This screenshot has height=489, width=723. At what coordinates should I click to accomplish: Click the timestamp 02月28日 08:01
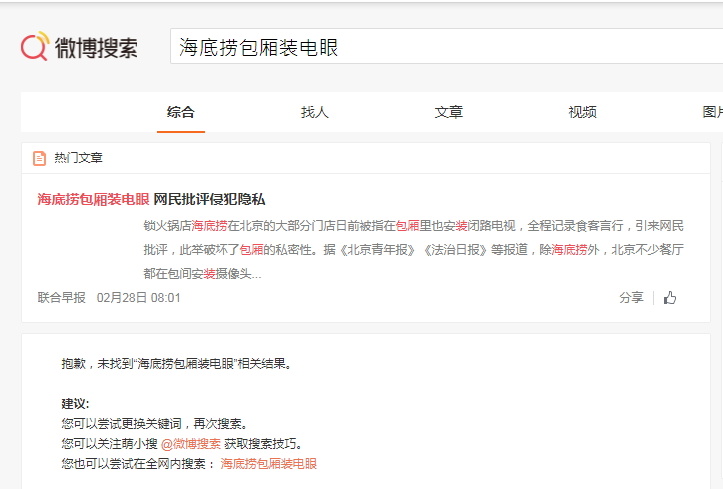coord(138,298)
